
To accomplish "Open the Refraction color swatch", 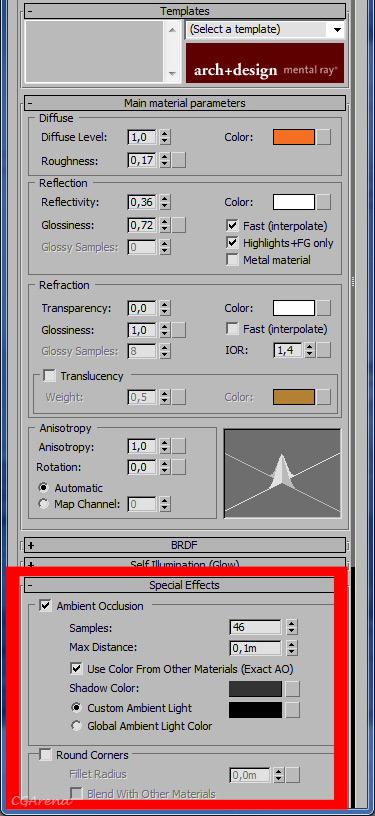I will point(294,308).
